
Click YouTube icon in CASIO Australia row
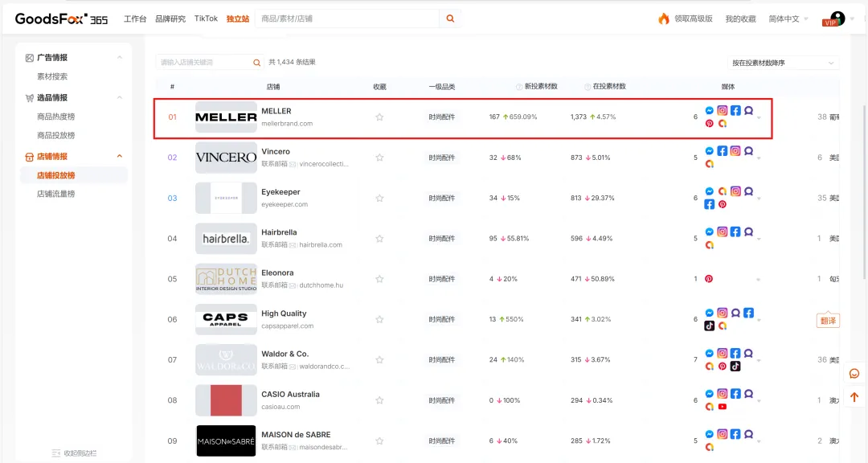pos(722,407)
